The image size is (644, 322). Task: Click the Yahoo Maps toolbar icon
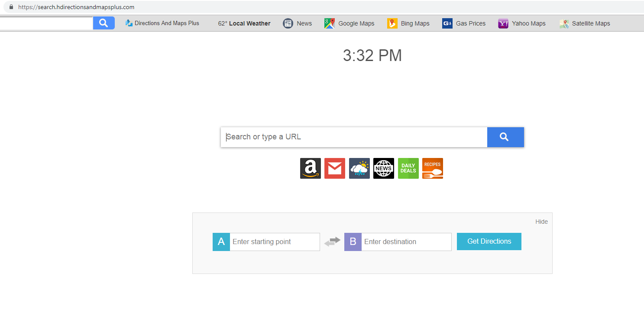(x=503, y=23)
